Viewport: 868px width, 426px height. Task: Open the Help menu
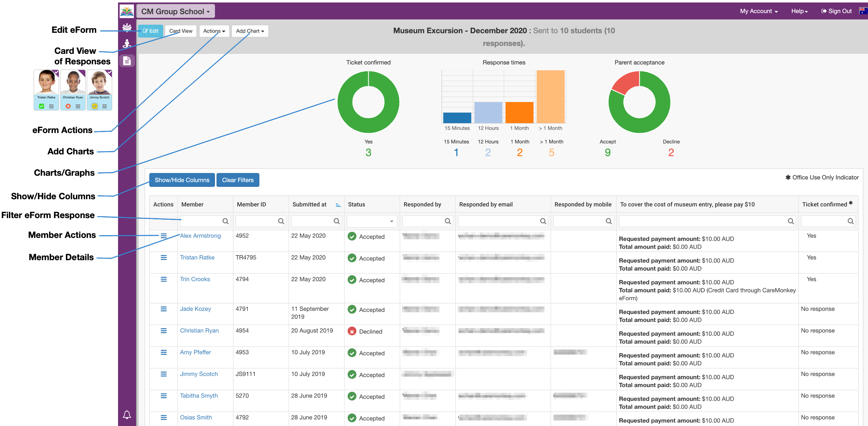[799, 11]
